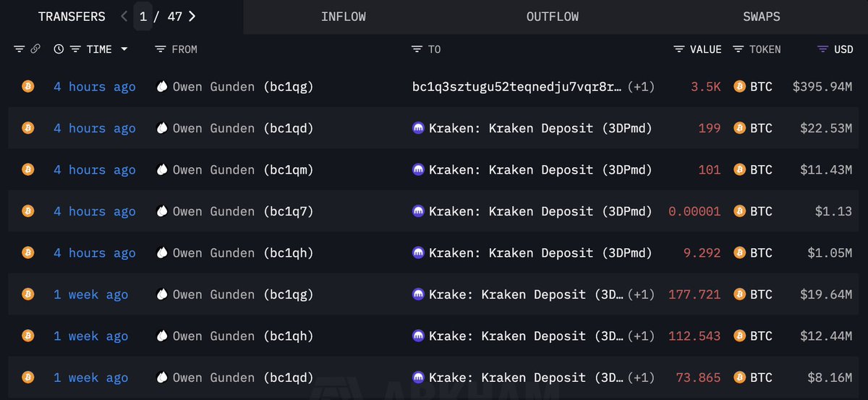Open bc1q3sztugu52 recipient address link
Image resolution: width=868 pixels, height=400 pixels.
click(516, 87)
